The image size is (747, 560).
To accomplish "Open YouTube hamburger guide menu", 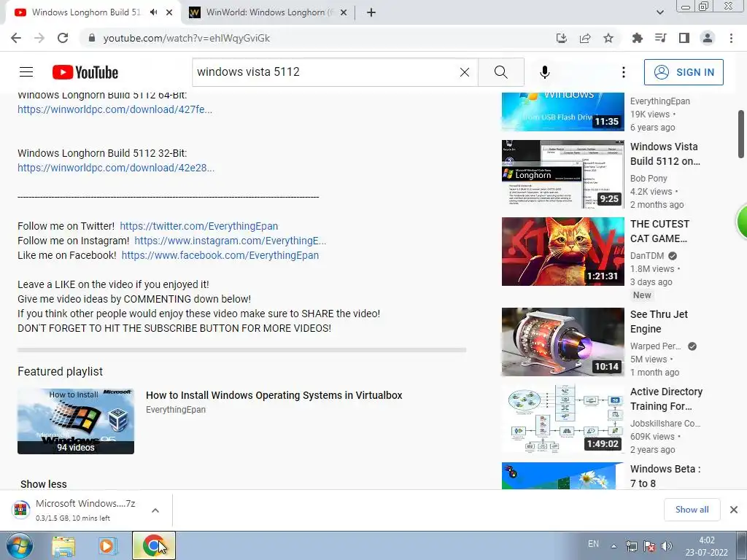I will tap(26, 72).
